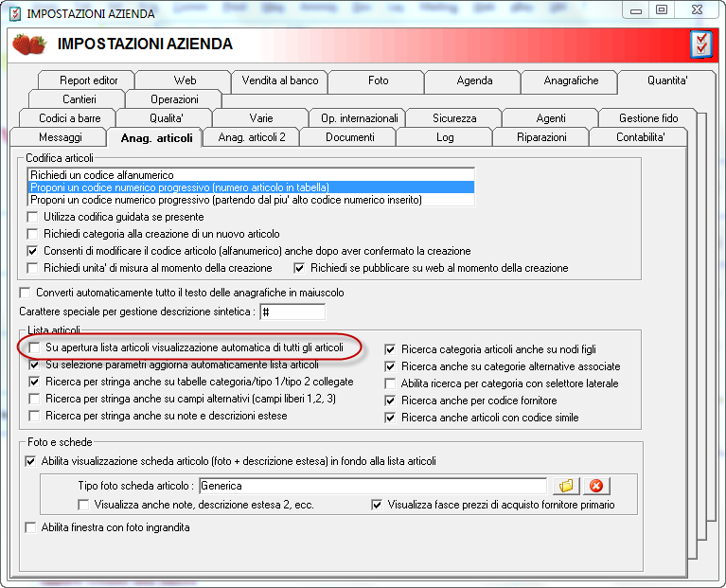Toggle Ricerca su categorie alternative associate
Screen dimensions: 726x588
(x=390, y=366)
